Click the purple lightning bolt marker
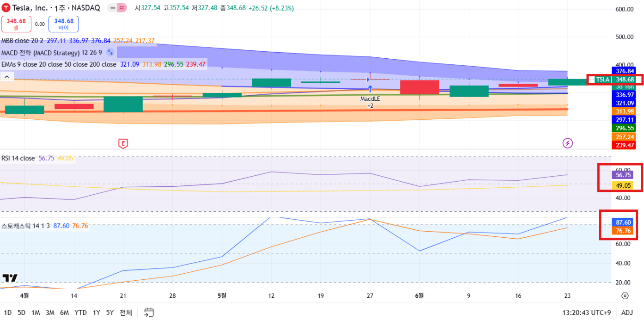 [567, 143]
